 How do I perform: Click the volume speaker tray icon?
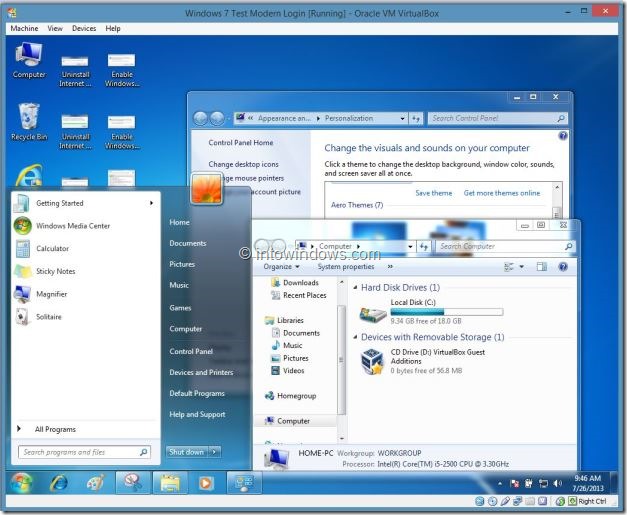[557, 483]
